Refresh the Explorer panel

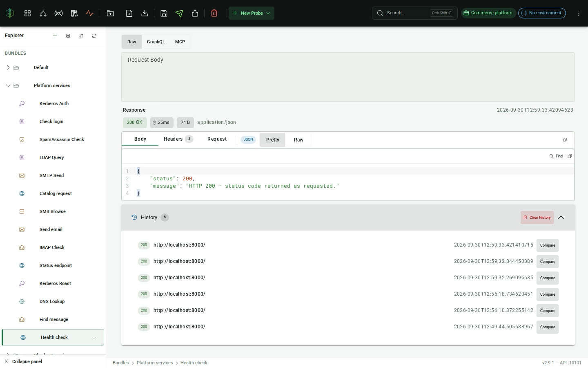[x=94, y=36]
